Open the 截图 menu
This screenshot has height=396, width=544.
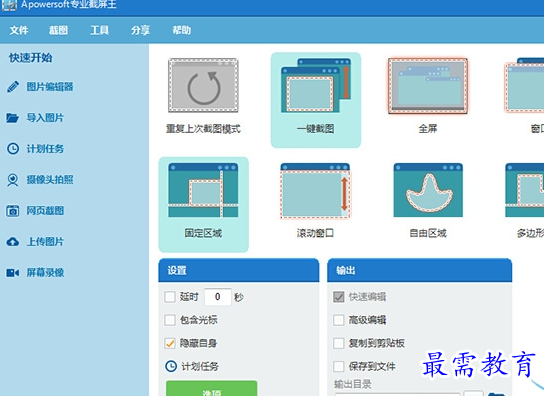[x=58, y=30]
